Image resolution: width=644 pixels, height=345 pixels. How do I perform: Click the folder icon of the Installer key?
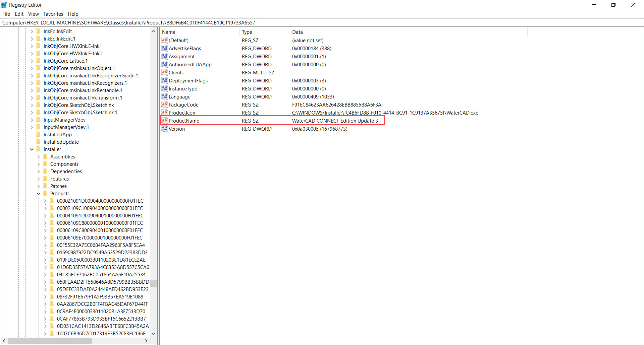click(38, 149)
